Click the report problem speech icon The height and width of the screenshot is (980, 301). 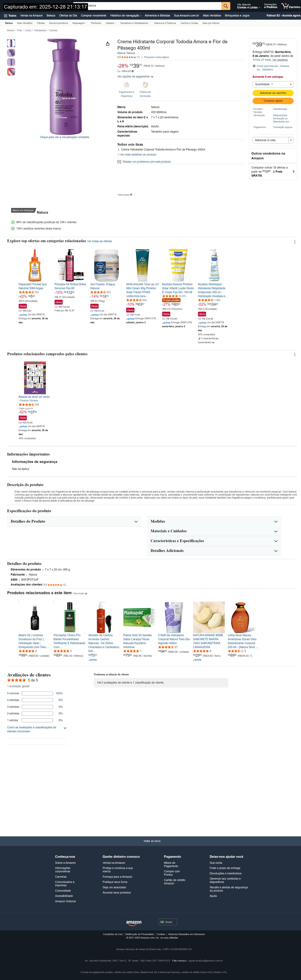pos(119,162)
